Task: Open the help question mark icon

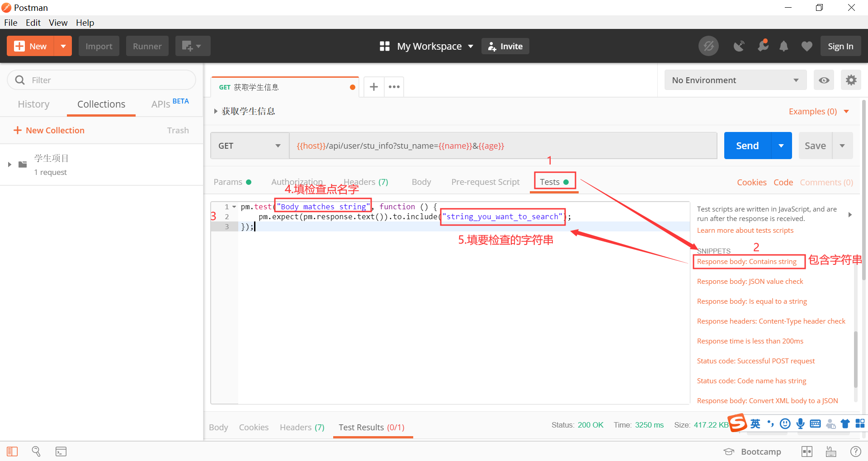Action: tap(856, 452)
